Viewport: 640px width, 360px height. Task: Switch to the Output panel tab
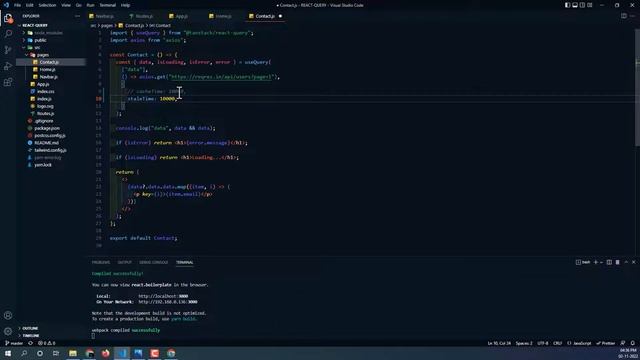point(124,262)
